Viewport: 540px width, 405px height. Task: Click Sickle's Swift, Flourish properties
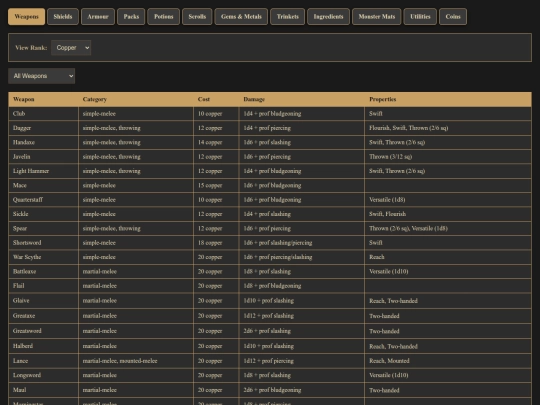pos(387,214)
